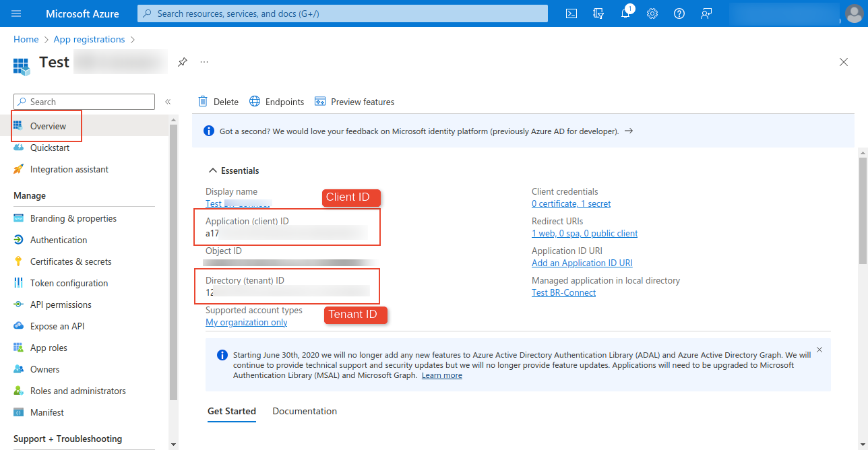Screen dimensions: 868x450
Task: Follow the feedback banner arrow
Action: pyautogui.click(x=629, y=131)
